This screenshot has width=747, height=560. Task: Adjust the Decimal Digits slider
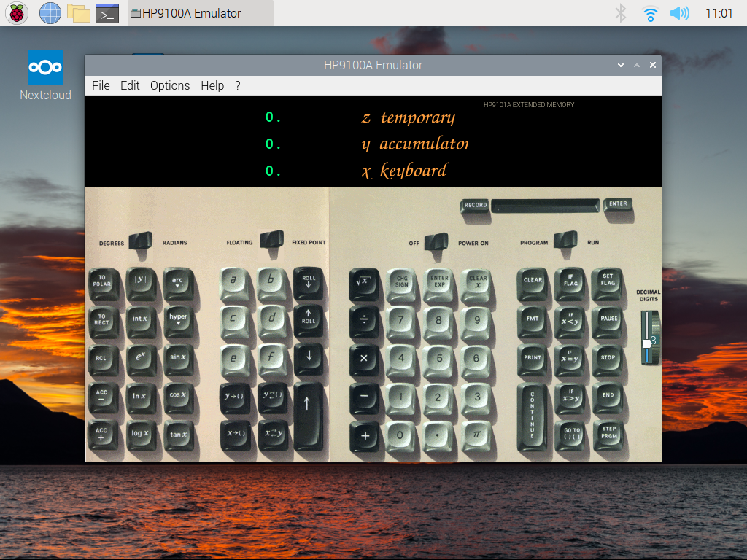tap(647, 337)
